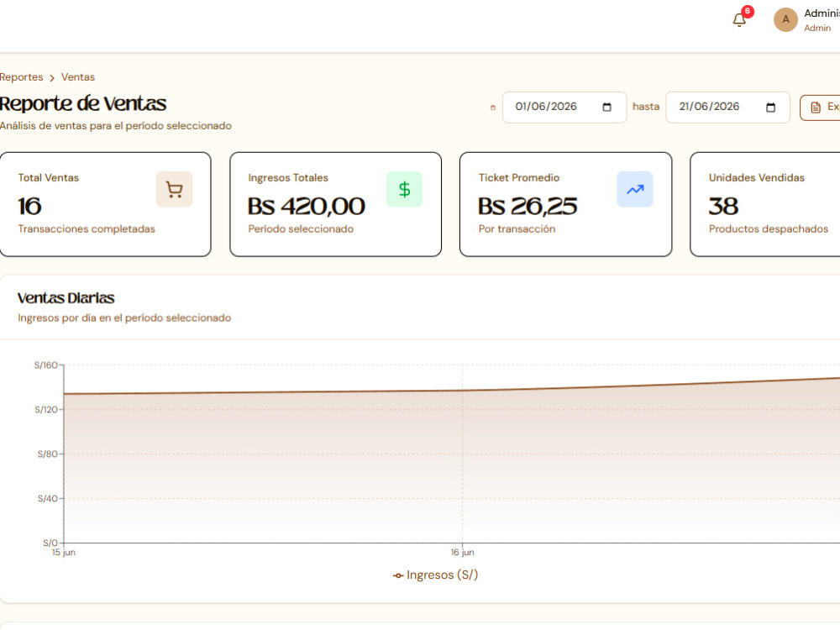Open the Admin user avatar
Screen dimensions: 840x630
click(x=785, y=20)
